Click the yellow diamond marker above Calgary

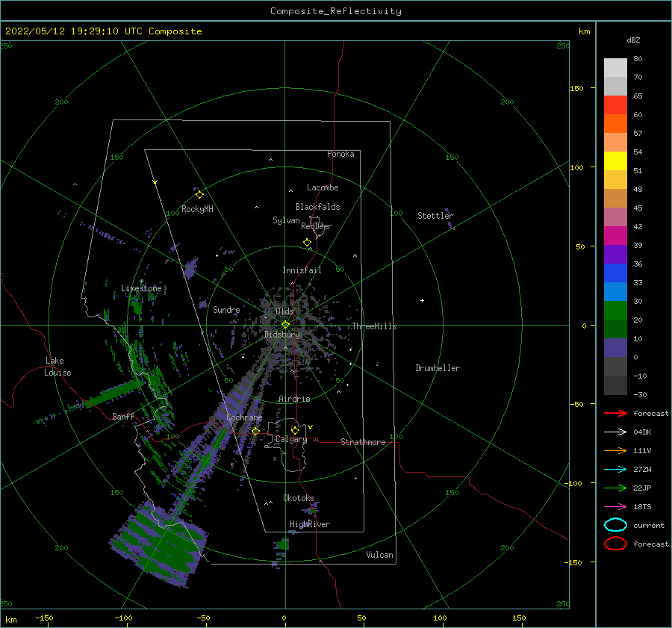pos(295,430)
